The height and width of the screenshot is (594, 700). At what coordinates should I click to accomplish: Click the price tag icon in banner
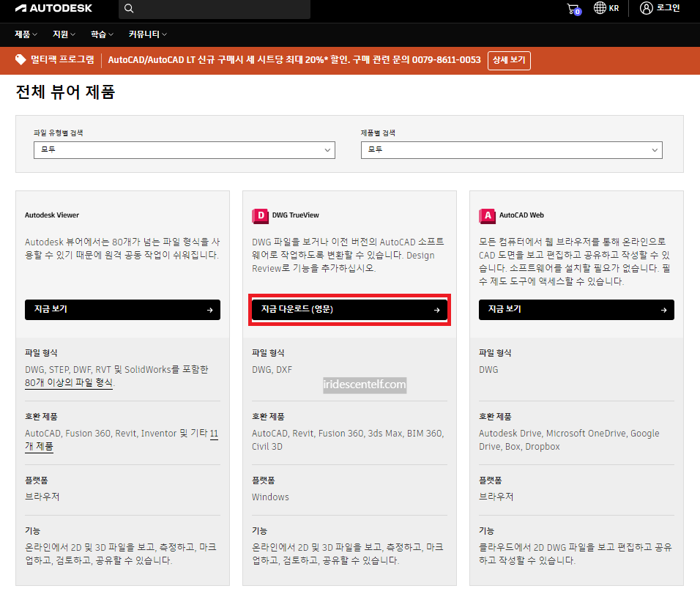(21, 60)
